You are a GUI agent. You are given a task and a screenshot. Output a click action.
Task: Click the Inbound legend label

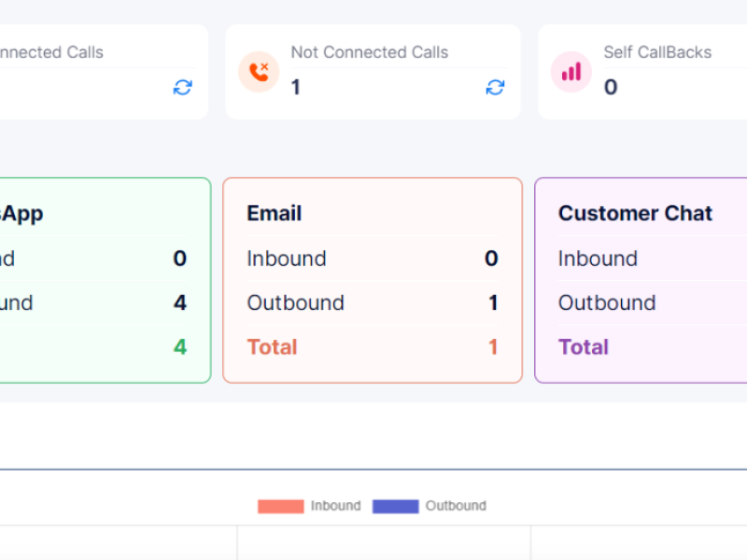tap(336, 506)
